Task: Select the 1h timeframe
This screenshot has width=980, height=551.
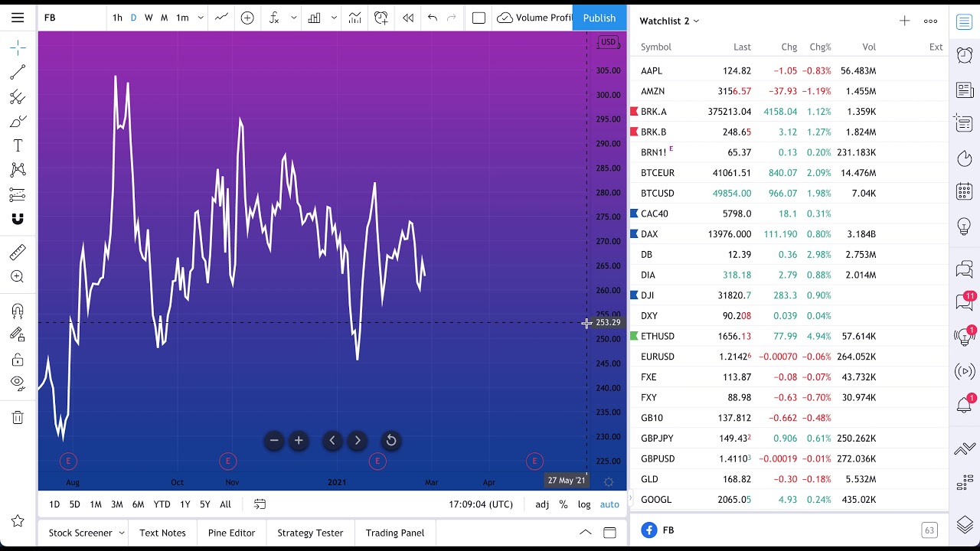Action: 117,18
